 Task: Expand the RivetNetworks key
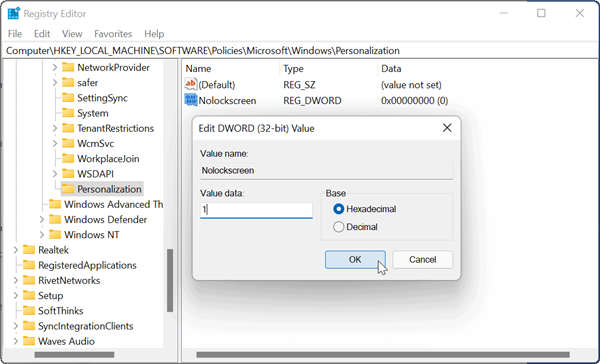click(16, 280)
